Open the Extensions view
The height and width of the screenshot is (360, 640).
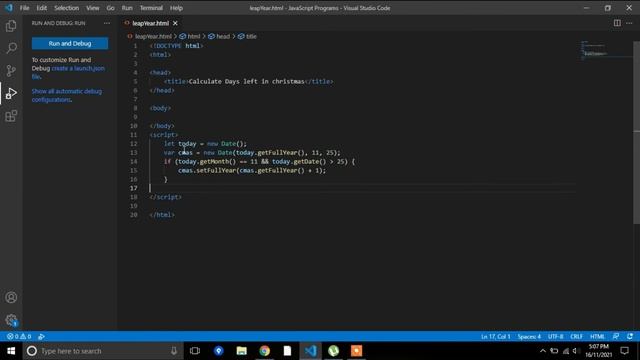click(x=11, y=116)
